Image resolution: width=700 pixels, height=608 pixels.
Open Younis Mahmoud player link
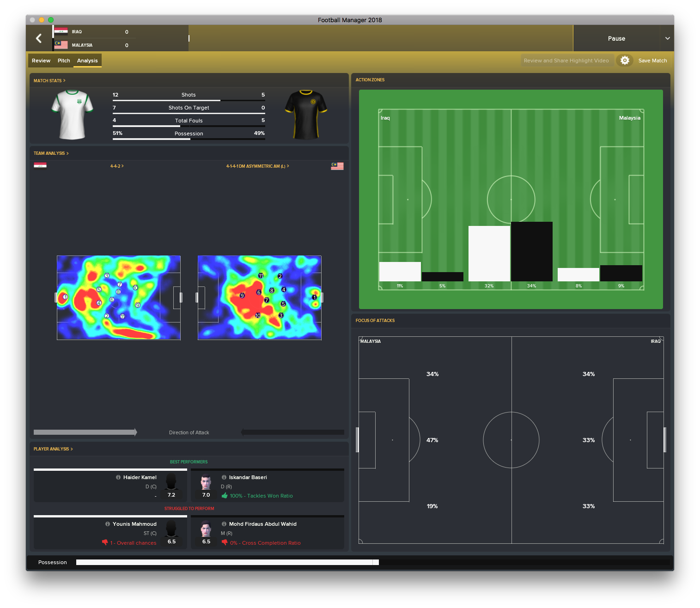tap(134, 524)
